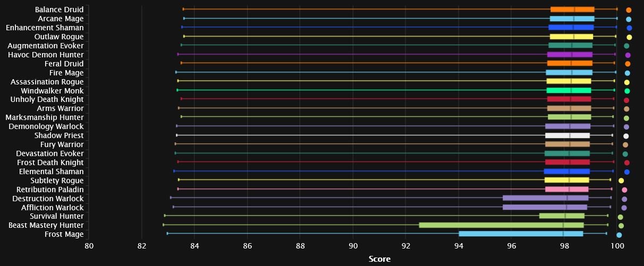Select the Enhancement Shaman label
Viewport: 644px width, 266px height.
(45, 28)
